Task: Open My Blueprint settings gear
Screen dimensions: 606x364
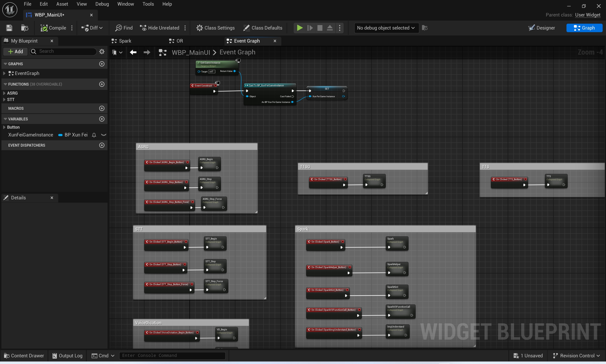Action: click(x=102, y=52)
